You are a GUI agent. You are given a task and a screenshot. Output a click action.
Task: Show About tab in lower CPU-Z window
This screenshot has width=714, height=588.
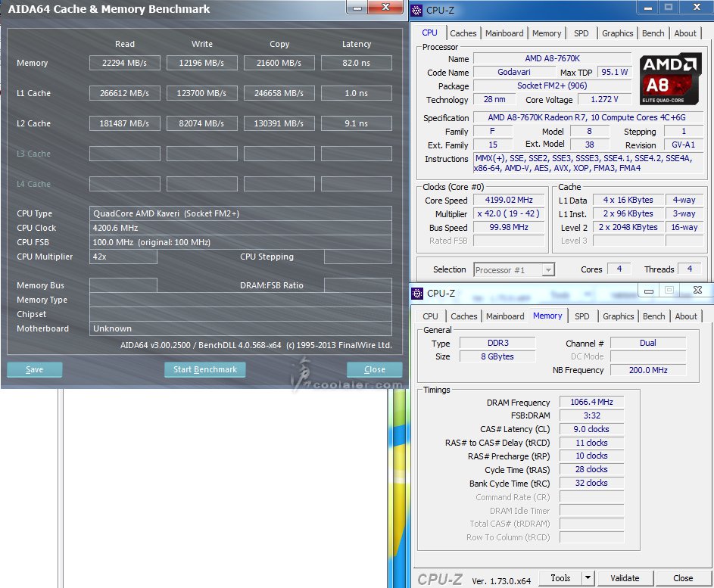(x=686, y=316)
